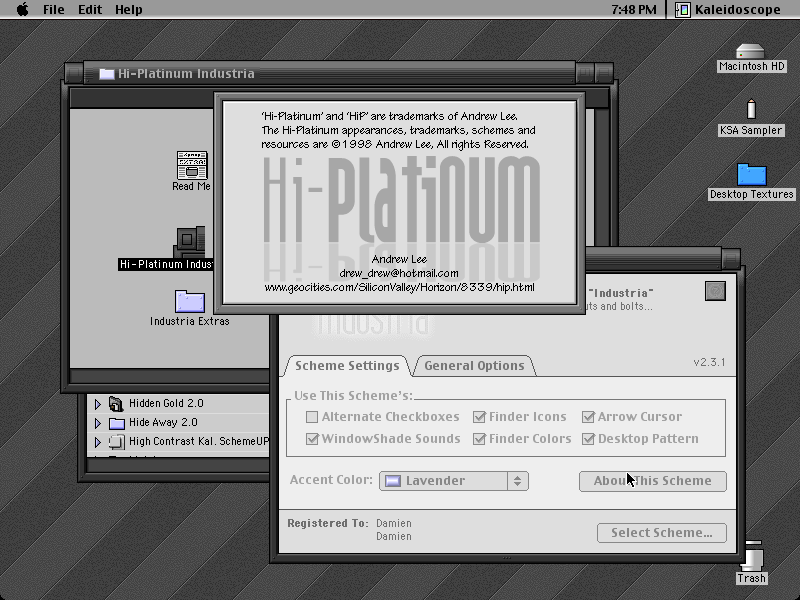Click About This Scheme button

coord(653,481)
